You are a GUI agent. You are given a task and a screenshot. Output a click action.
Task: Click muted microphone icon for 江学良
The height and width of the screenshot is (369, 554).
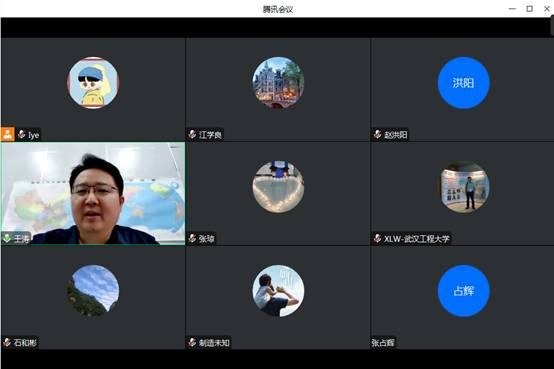click(193, 134)
